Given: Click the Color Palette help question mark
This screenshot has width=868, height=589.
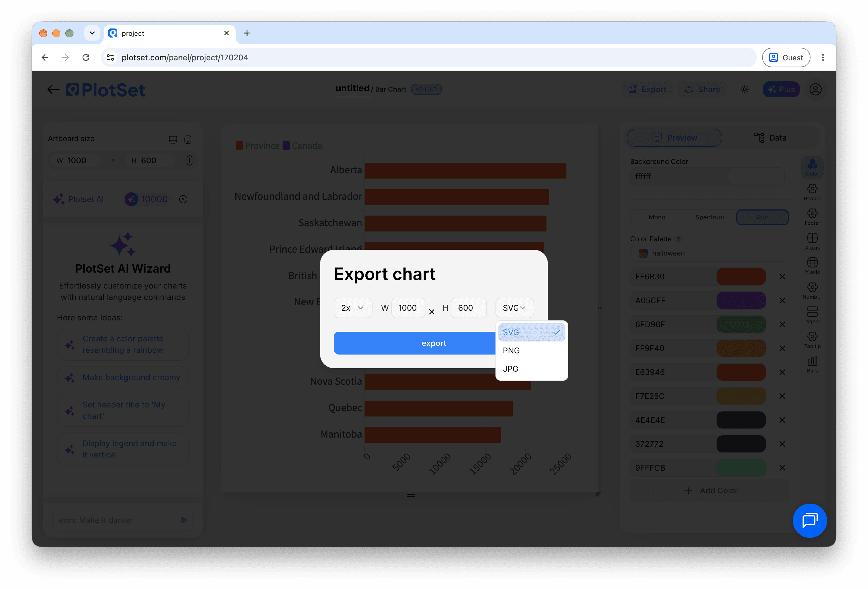Looking at the screenshot, I should (x=678, y=239).
